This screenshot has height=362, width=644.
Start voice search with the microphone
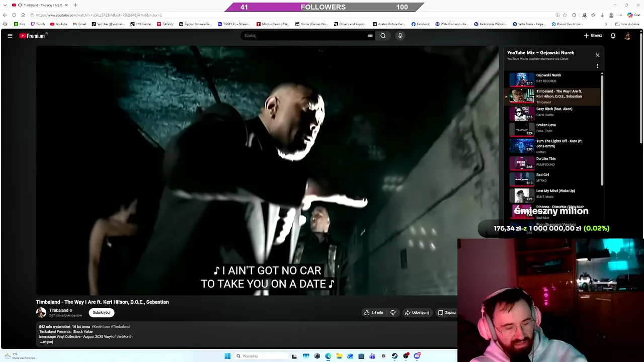pyautogui.click(x=400, y=36)
